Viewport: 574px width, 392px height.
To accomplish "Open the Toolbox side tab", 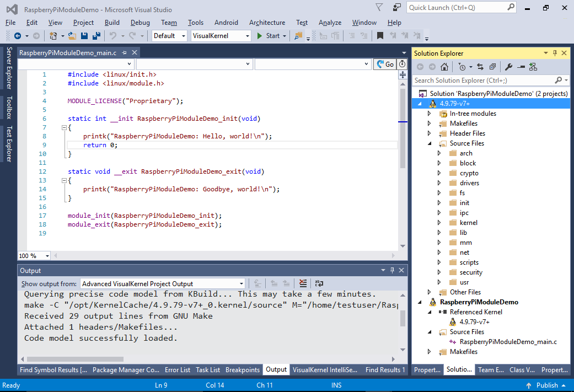I will 9,108.
